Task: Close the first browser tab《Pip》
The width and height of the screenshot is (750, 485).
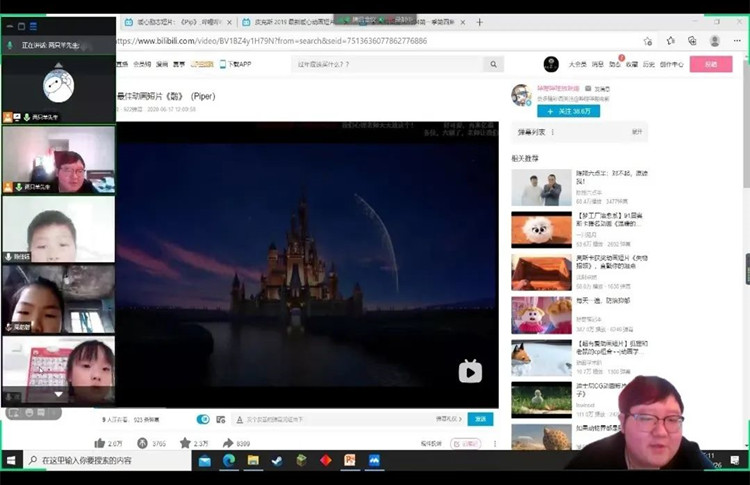Action: (230, 22)
